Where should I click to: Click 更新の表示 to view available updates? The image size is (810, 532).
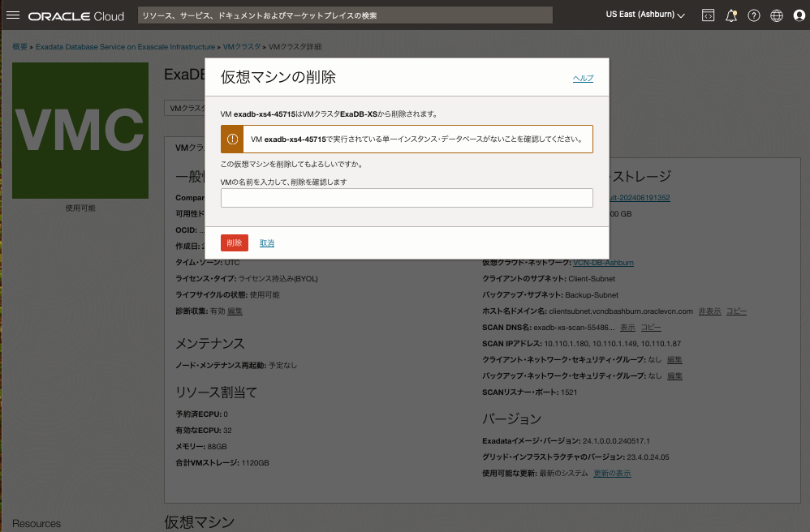[611, 473]
